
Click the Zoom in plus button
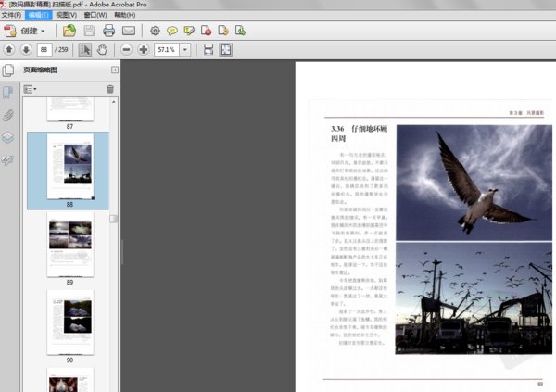[x=144, y=49]
